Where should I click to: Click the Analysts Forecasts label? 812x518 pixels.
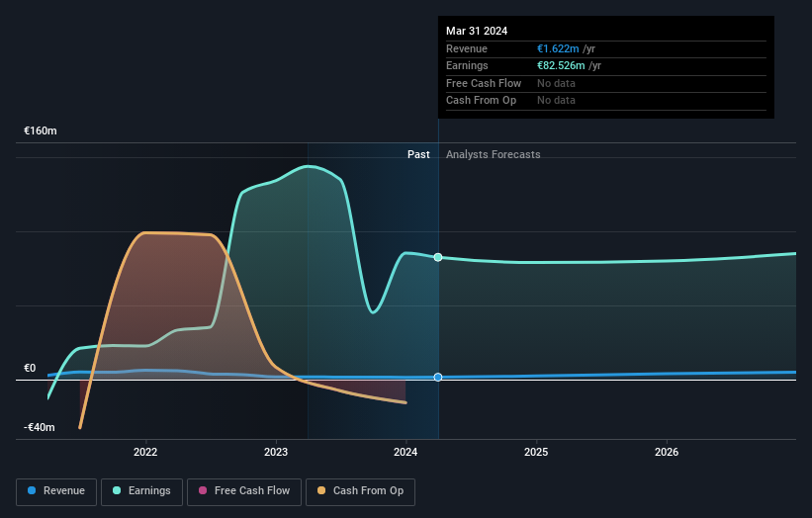pyautogui.click(x=493, y=154)
